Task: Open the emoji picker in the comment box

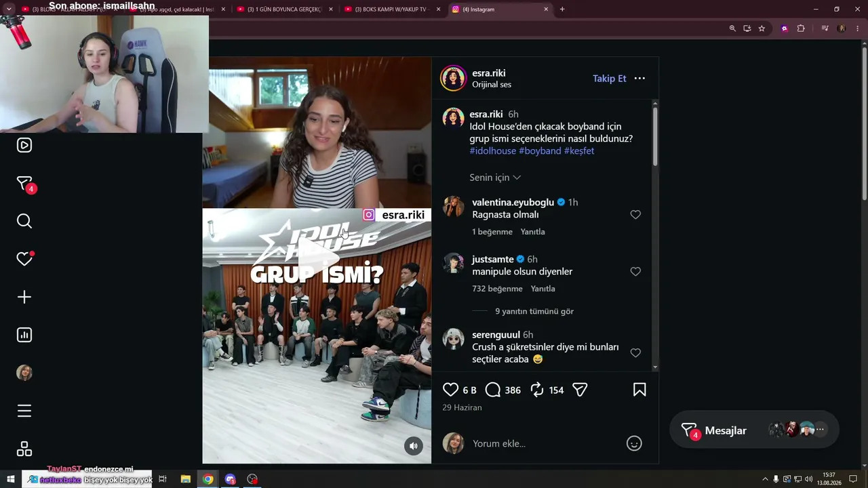Action: pyautogui.click(x=634, y=443)
